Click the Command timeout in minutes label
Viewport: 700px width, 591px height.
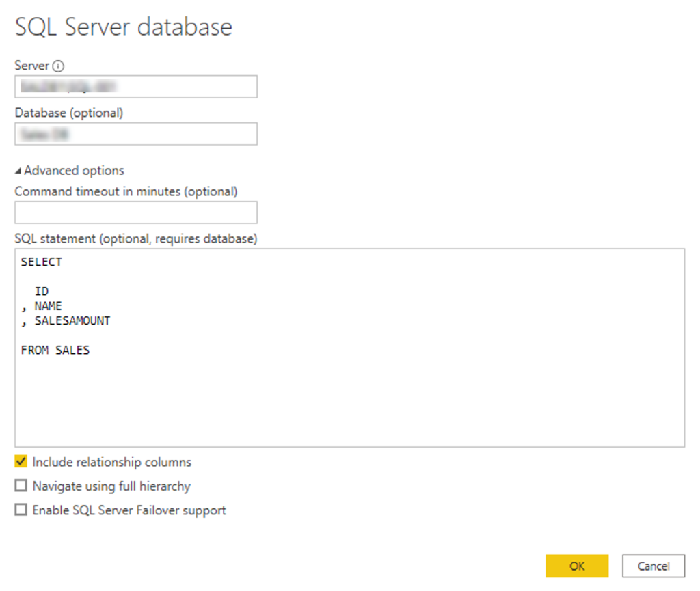click(126, 191)
